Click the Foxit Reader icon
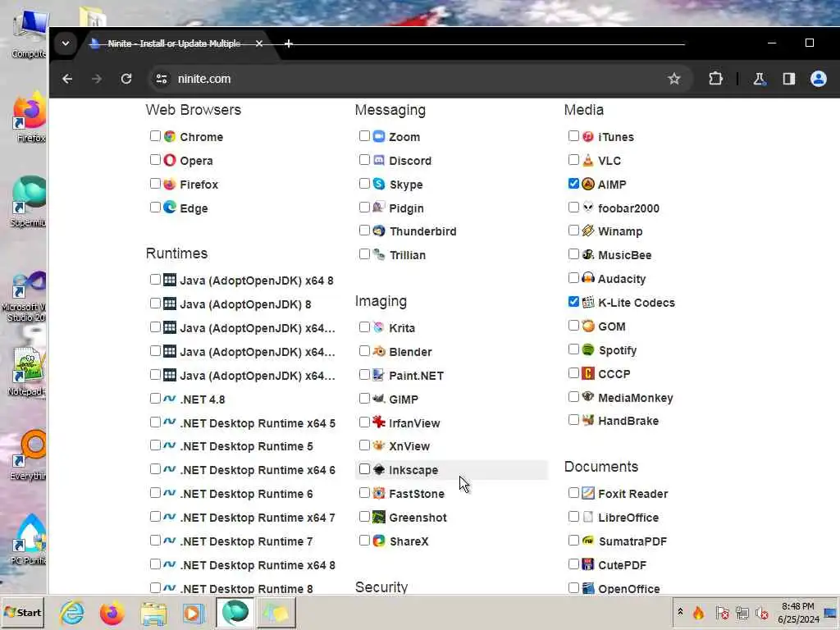 [588, 493]
